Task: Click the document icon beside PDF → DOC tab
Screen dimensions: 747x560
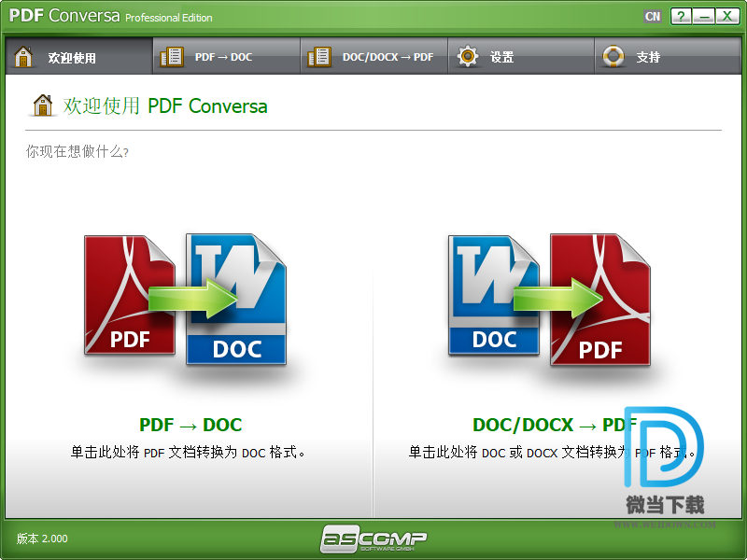Action: pyautogui.click(x=172, y=57)
